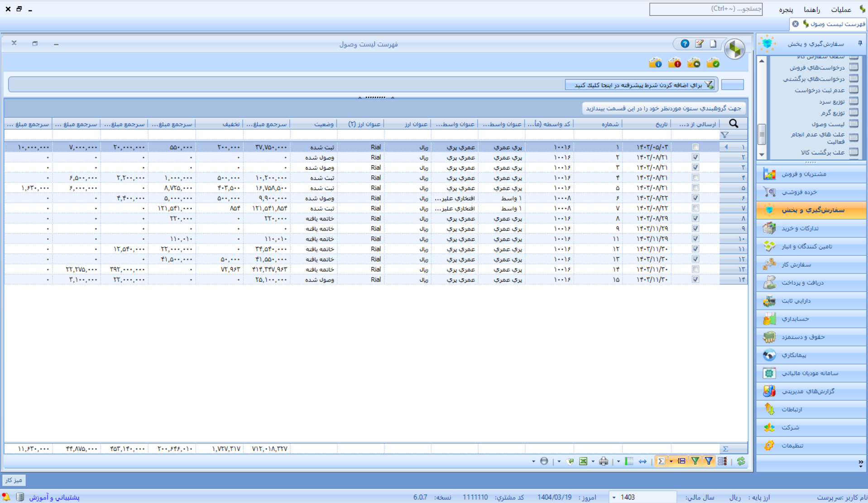868x503 pixels.
Task: Open the edit form pencil icon
Action: 699,44
